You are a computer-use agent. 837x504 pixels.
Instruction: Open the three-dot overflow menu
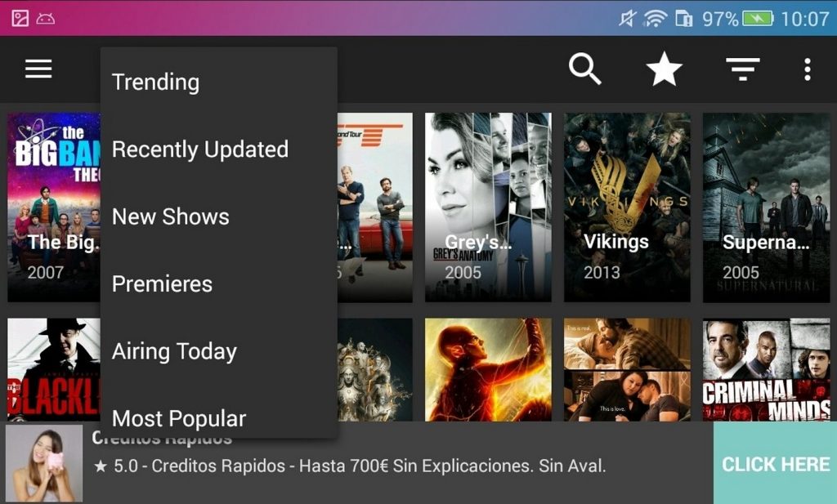pos(808,69)
